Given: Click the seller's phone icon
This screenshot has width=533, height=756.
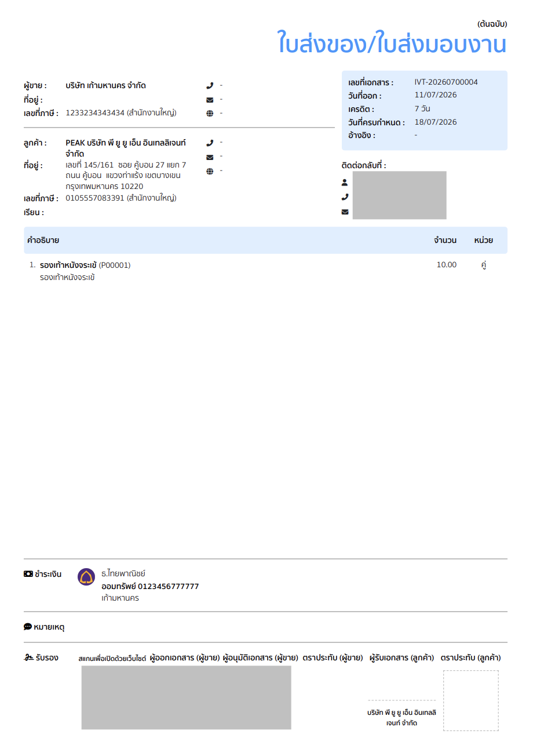Looking at the screenshot, I should 210,85.
